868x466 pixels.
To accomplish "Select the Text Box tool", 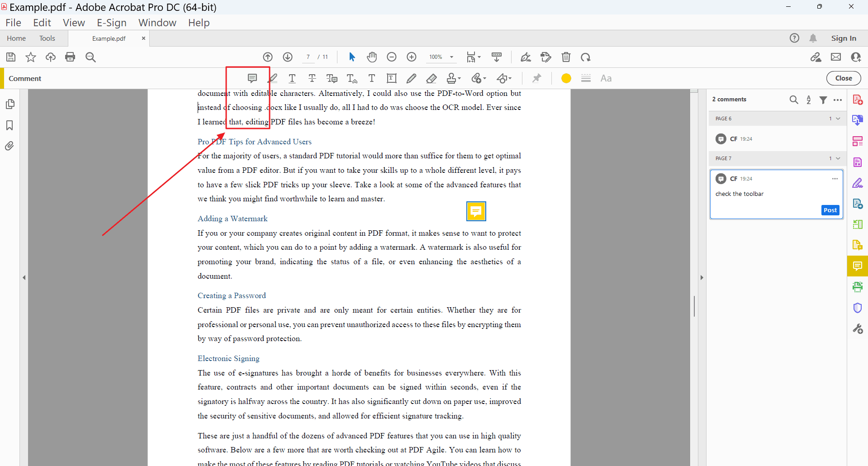I will pos(392,78).
